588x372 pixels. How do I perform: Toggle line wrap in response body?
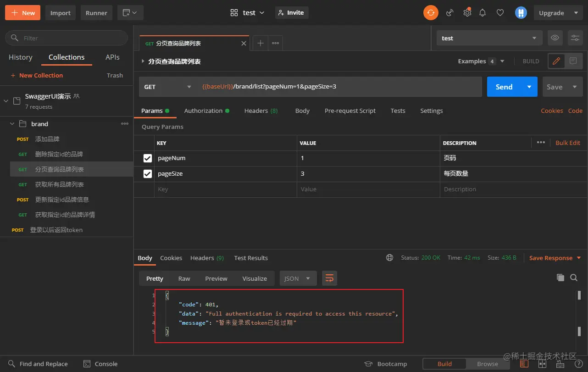(329, 278)
